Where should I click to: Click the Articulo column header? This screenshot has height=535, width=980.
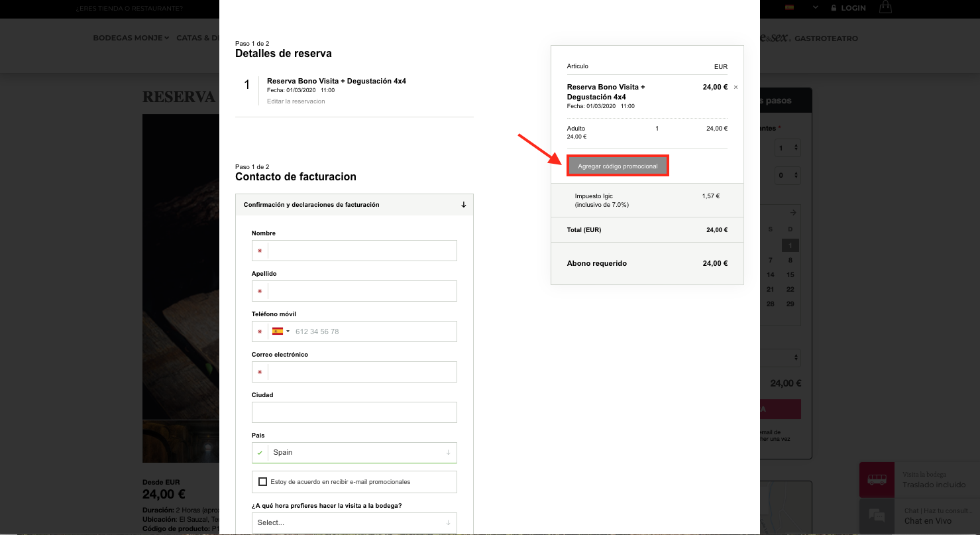(x=578, y=66)
